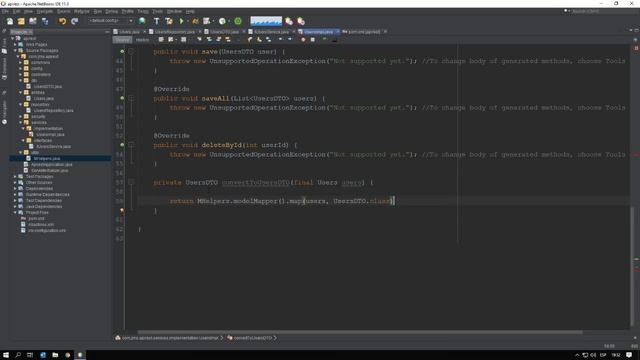Open File Explorer from the taskbar
This screenshot has width=640, height=360.
[55, 355]
